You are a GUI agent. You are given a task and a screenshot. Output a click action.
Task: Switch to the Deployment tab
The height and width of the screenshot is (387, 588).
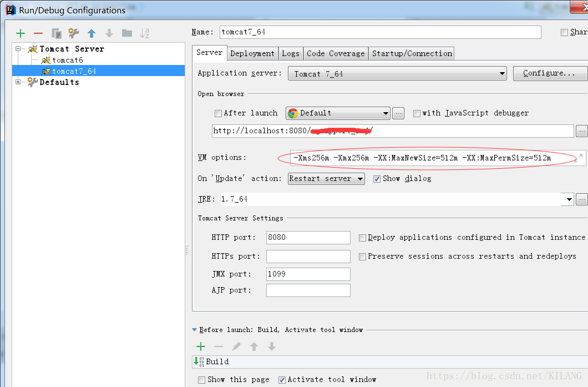(x=252, y=54)
